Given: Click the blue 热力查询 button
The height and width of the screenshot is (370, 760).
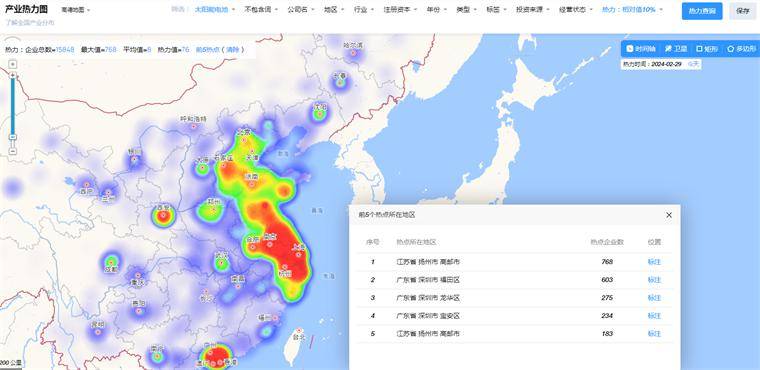Looking at the screenshot, I should pos(702,11).
